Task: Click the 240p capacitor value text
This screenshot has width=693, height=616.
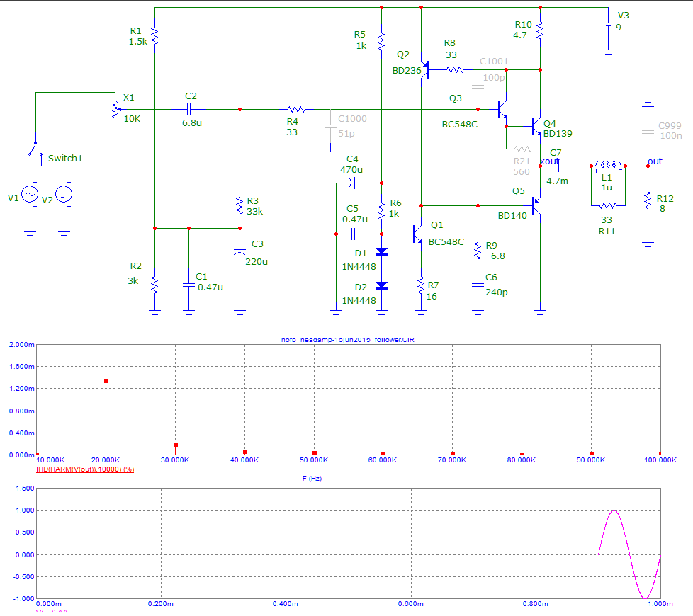Action: pos(496,292)
